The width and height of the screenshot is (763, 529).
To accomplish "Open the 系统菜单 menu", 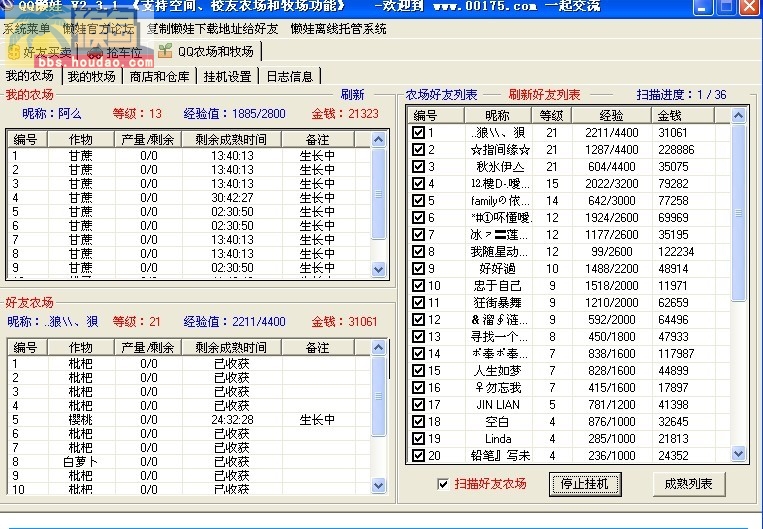I will (27, 29).
